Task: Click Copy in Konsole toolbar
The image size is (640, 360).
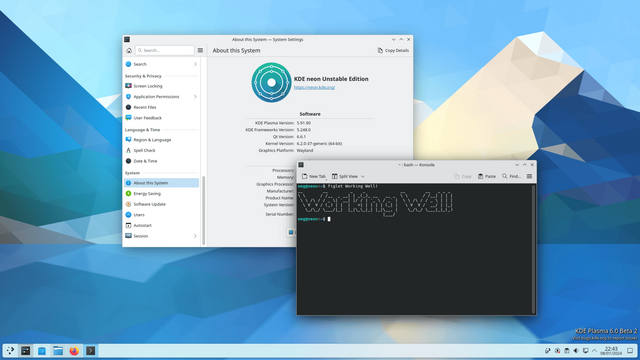Action: coord(463,176)
